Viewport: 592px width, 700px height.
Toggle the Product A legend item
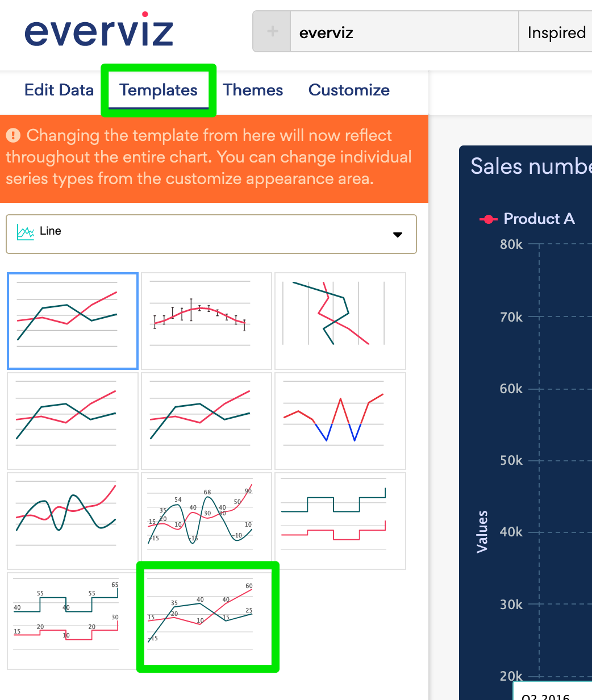coord(527,219)
